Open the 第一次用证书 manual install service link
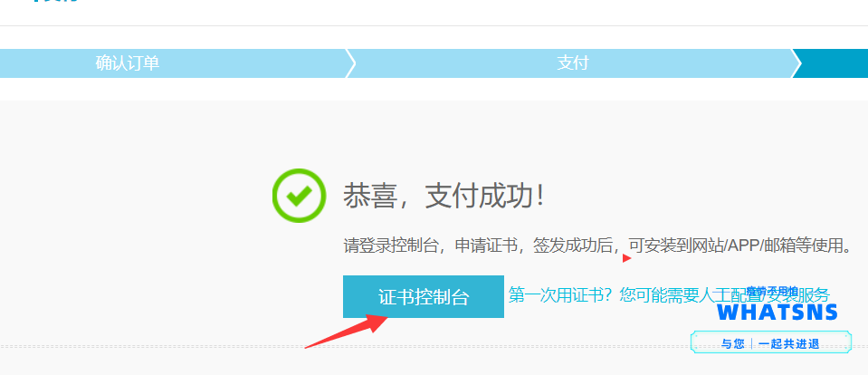The width and height of the screenshot is (868, 385). [669, 295]
